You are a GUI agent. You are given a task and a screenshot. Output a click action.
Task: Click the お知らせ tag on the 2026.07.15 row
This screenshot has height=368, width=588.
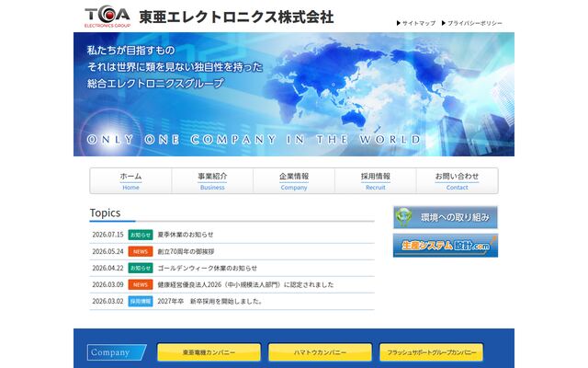click(141, 235)
